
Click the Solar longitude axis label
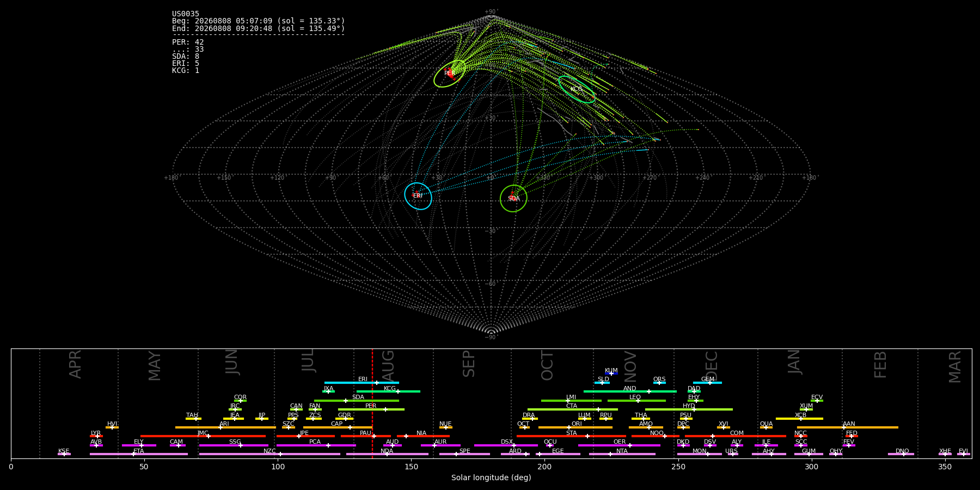tap(491, 477)
